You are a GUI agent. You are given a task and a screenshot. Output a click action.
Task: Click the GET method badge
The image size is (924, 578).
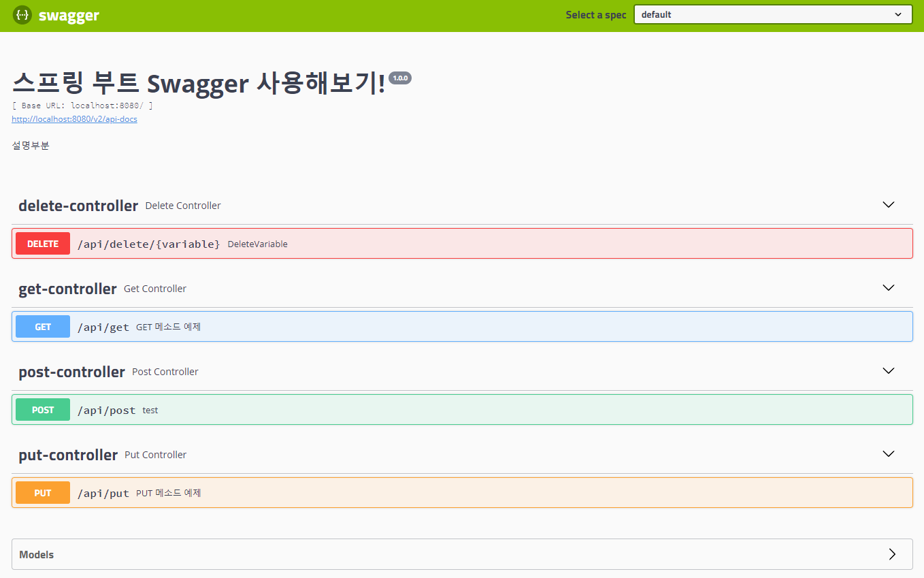[x=42, y=326]
